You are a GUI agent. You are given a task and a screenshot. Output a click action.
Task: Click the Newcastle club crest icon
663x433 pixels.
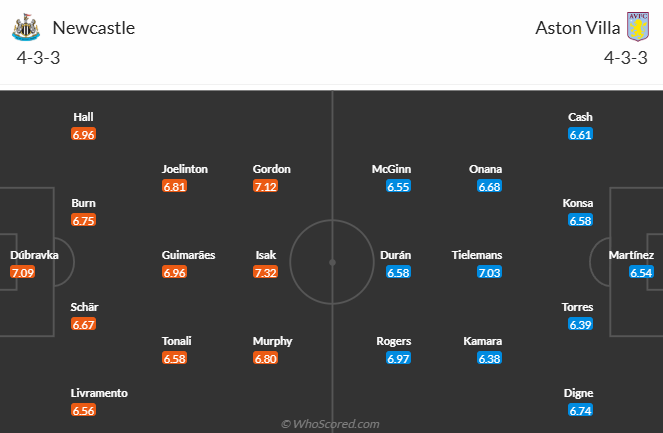point(25,27)
